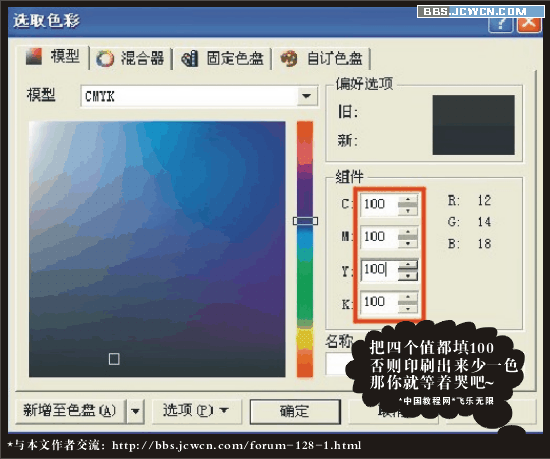The image size is (550, 459).
Task: Open the 选项 options menu button
Action: tap(196, 410)
